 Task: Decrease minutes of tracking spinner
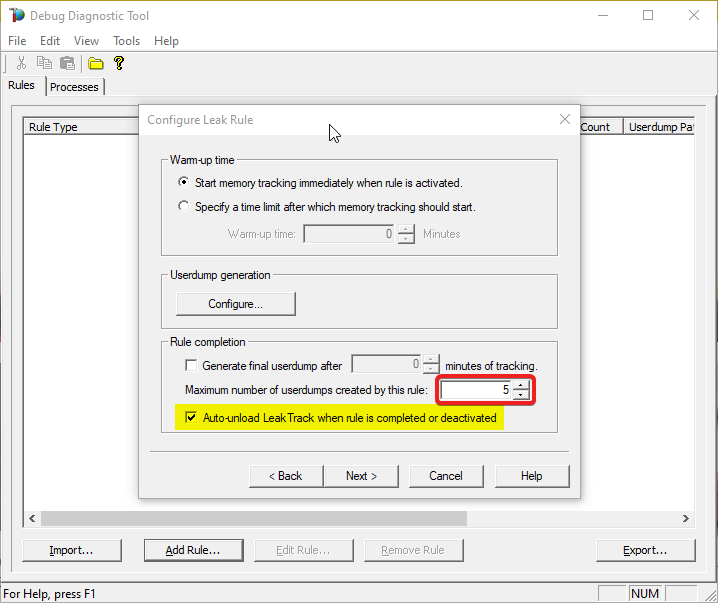coord(431,369)
